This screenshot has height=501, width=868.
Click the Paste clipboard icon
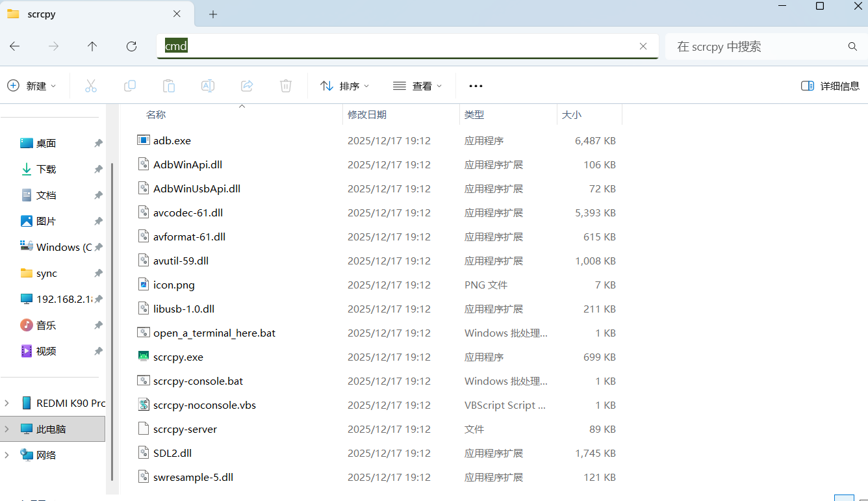(169, 86)
